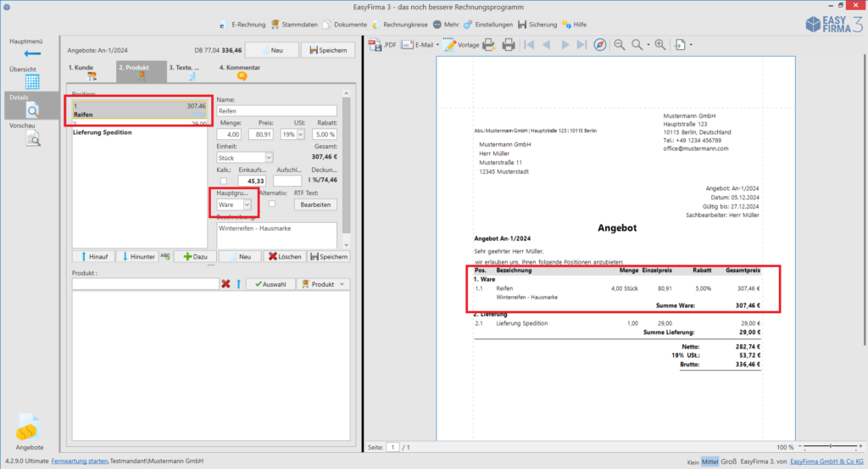
Task: Open the Sicherung menu
Action: [537, 25]
